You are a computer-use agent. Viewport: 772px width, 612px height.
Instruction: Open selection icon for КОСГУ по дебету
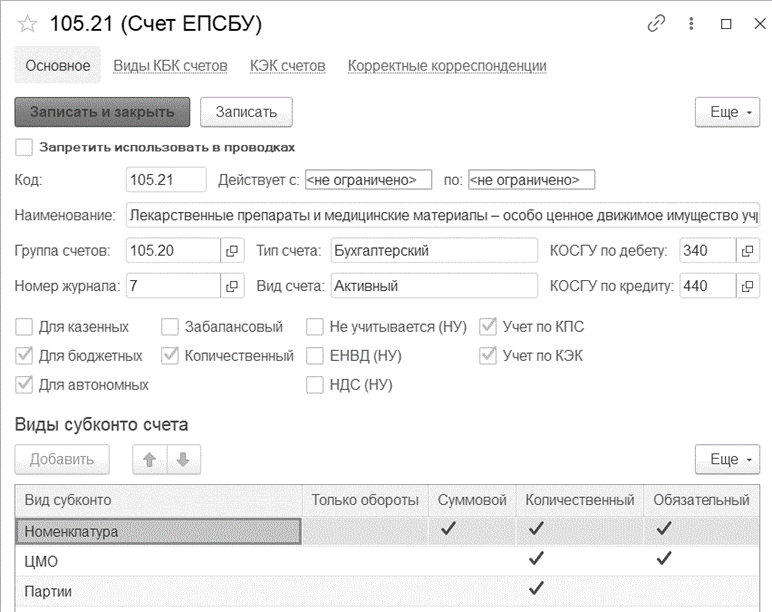pos(747,251)
